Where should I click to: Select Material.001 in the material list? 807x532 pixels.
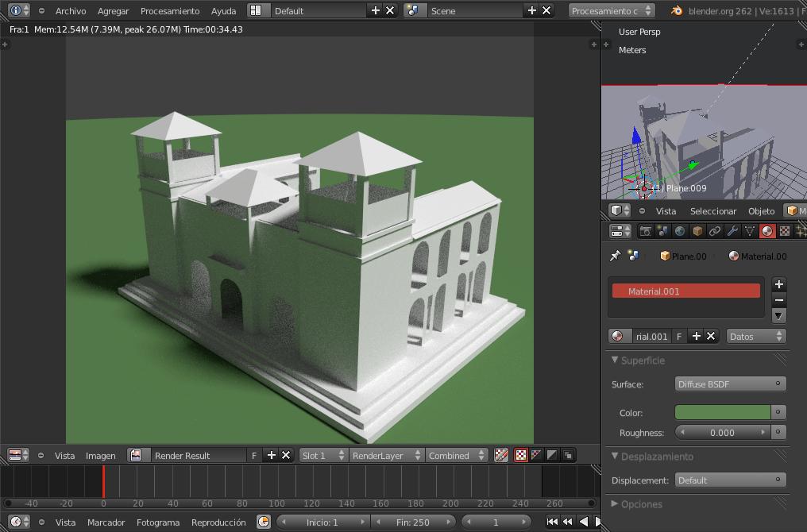pyautogui.click(x=685, y=291)
